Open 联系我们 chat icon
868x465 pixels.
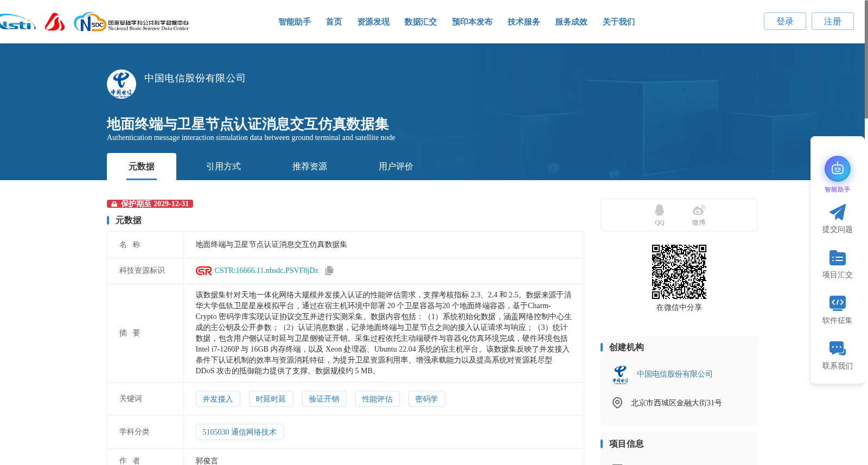838,349
